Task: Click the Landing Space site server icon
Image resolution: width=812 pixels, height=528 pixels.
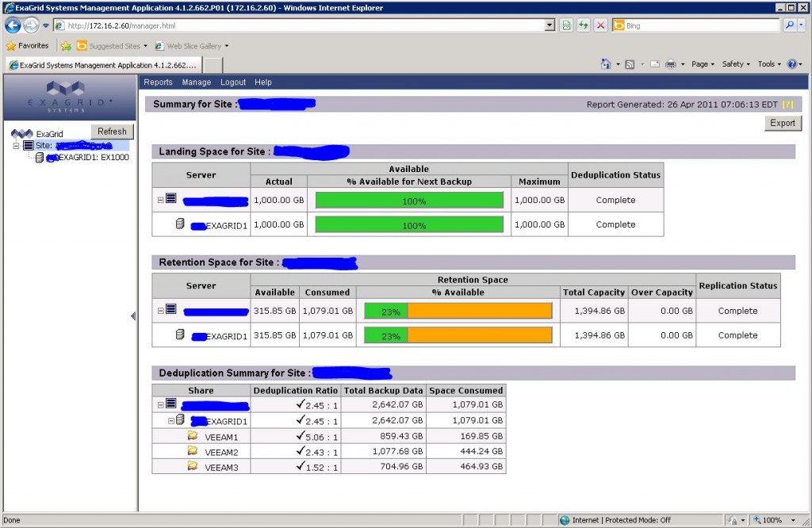Action: [171, 198]
